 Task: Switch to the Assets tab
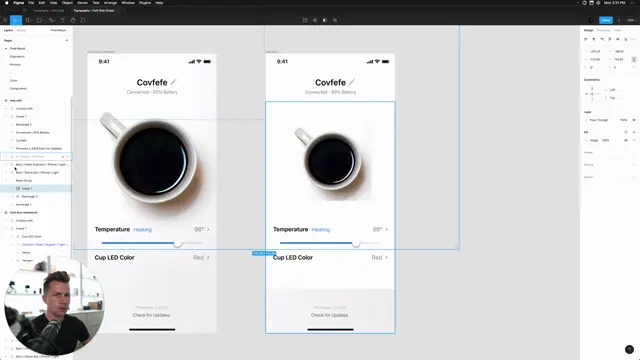coord(21,30)
